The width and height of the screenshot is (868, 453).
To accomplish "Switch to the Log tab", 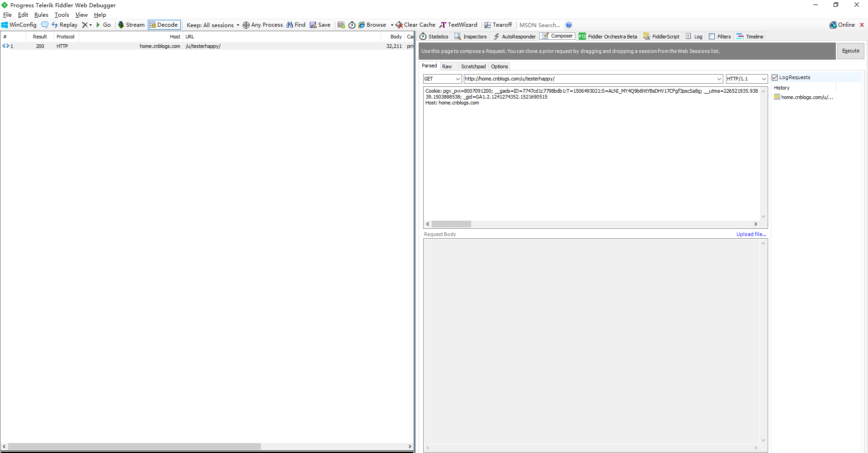I will pyautogui.click(x=694, y=37).
